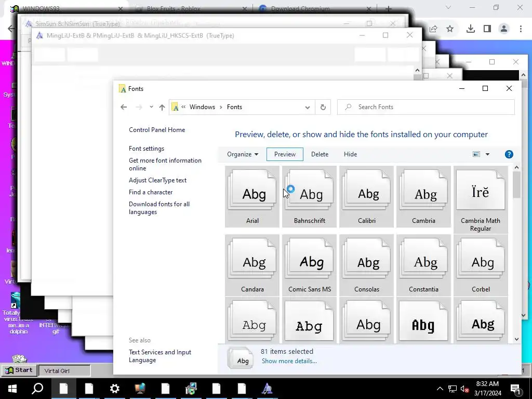Open the recent locations dropdown
Image resolution: width=532 pixels, height=399 pixels.
pyautogui.click(x=151, y=107)
